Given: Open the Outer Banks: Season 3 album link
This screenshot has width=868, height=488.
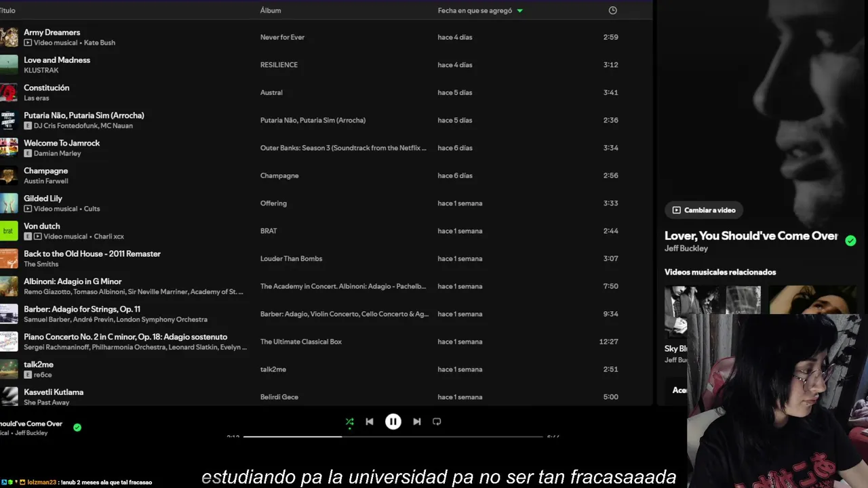Looking at the screenshot, I should (343, 148).
